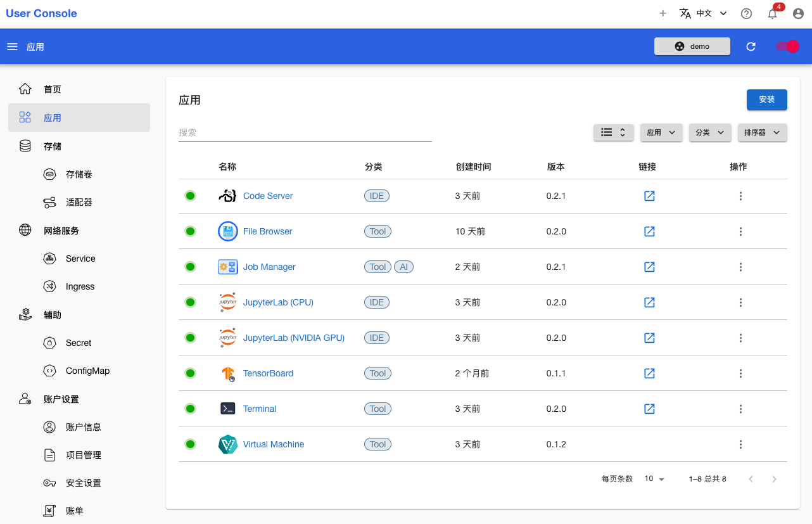Open the help question mark icon
Viewport: 812px width, 524px height.
coord(746,13)
